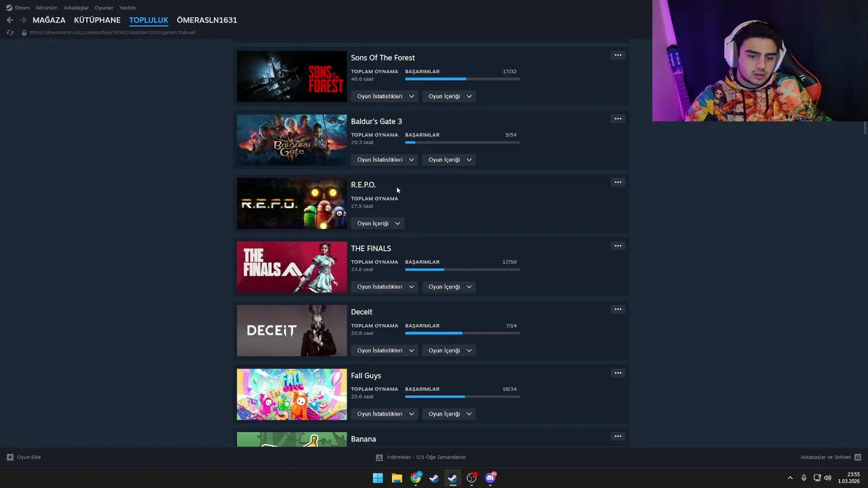Open the Windows Start menu
This screenshot has width=868, height=488.
(378, 478)
